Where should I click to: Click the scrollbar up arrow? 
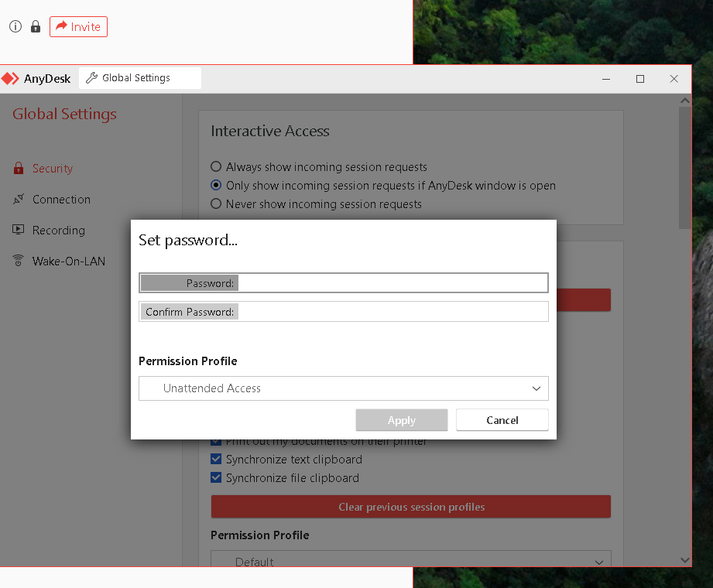click(x=685, y=101)
